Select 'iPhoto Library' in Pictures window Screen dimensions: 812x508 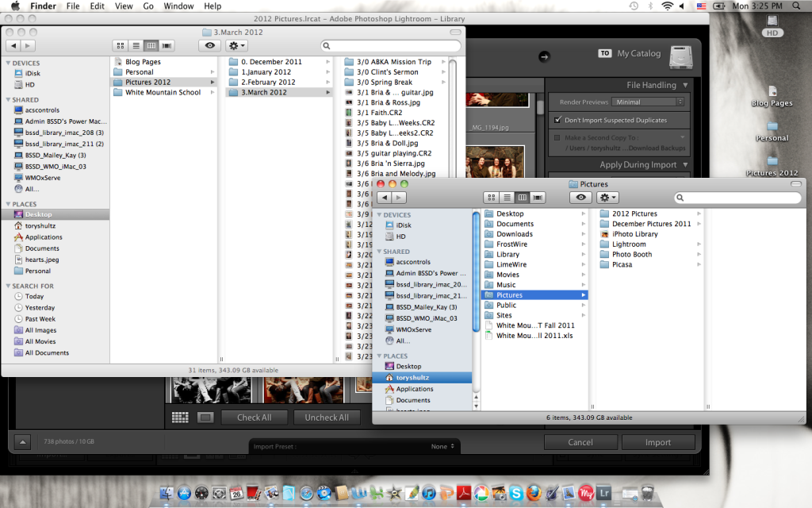[650, 234]
